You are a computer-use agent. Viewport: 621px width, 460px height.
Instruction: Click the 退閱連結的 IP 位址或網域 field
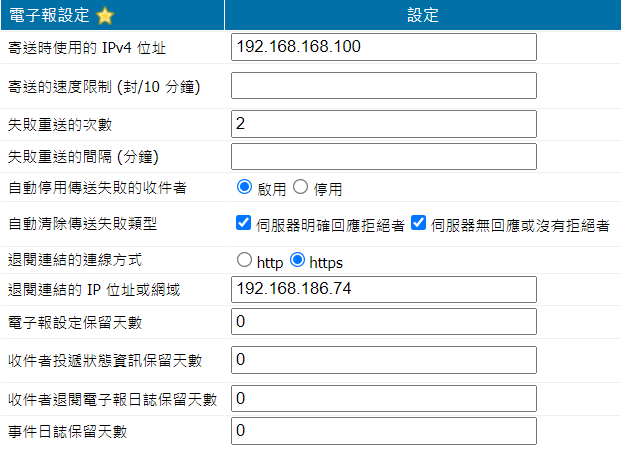383,290
